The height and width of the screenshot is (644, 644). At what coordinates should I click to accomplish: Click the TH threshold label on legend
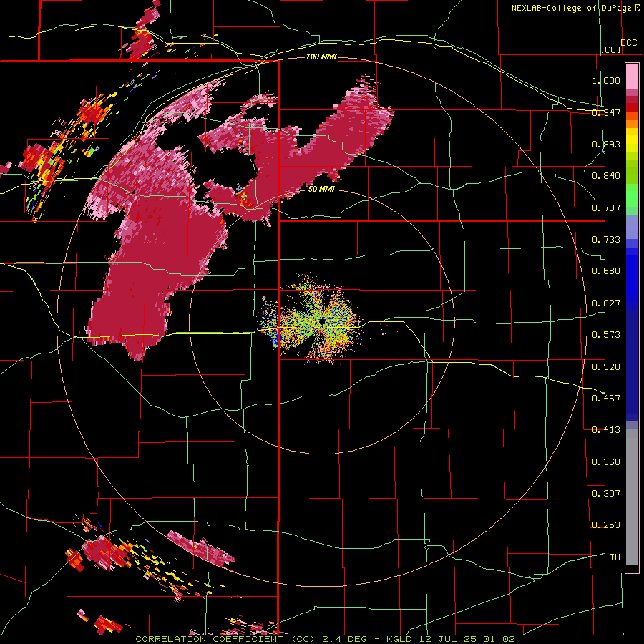pos(615,557)
